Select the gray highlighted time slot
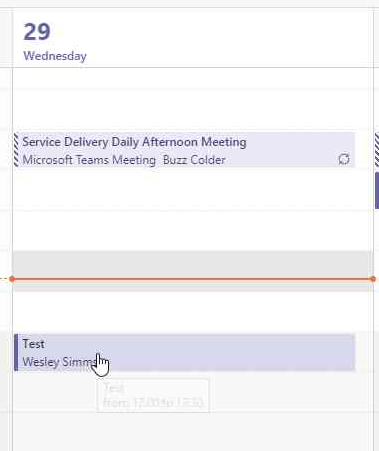379x451 pixels. pos(192,264)
